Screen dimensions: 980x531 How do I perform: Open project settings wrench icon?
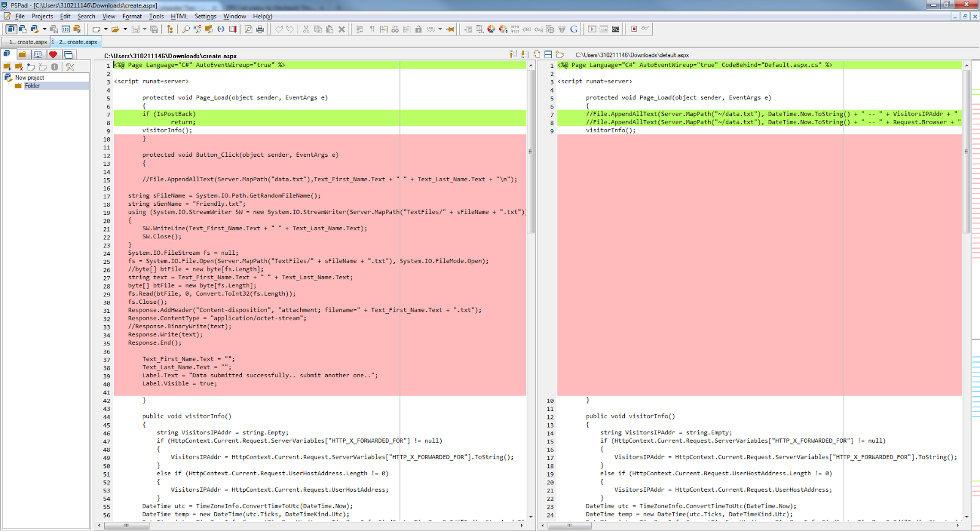coord(70,67)
